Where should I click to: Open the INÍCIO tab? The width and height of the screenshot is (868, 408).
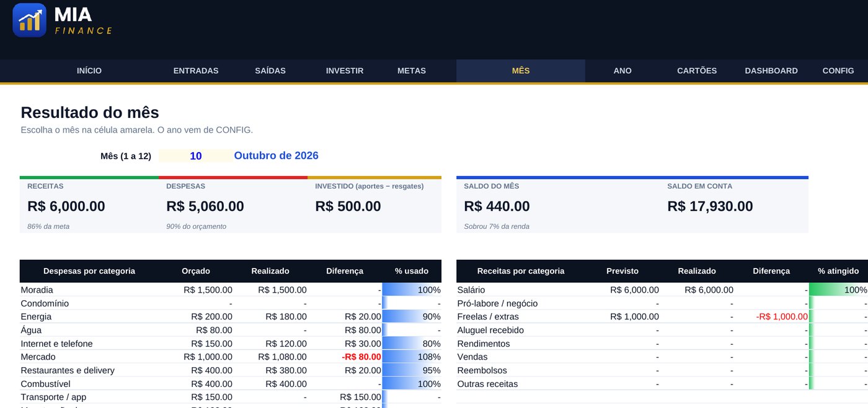click(x=89, y=71)
